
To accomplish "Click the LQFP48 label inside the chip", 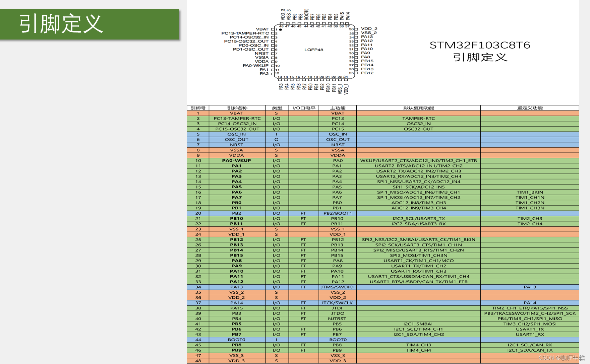I will tap(314, 50).
